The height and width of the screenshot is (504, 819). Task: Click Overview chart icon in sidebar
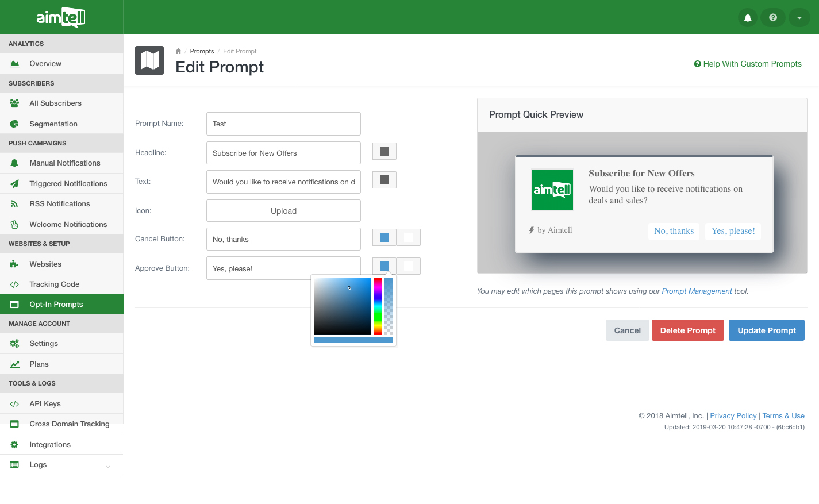14,64
